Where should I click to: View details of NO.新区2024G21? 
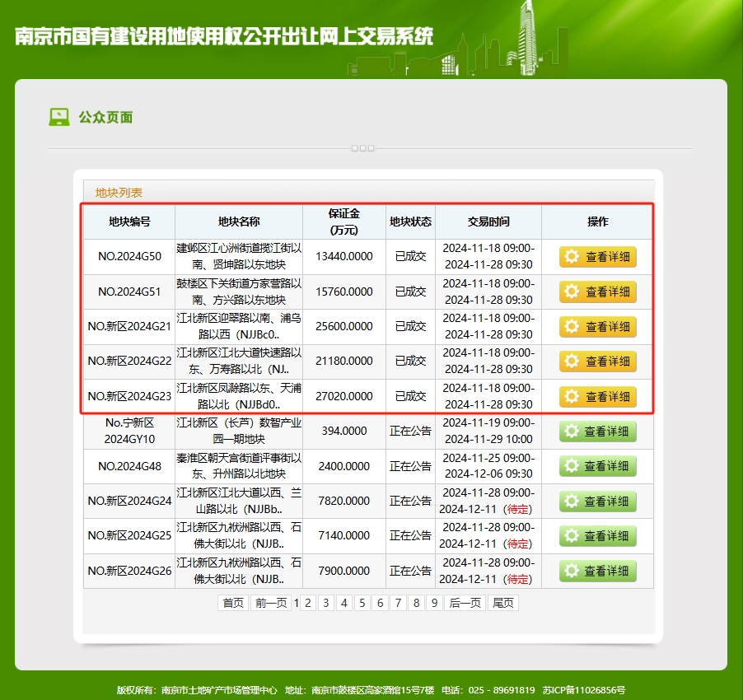click(x=597, y=327)
